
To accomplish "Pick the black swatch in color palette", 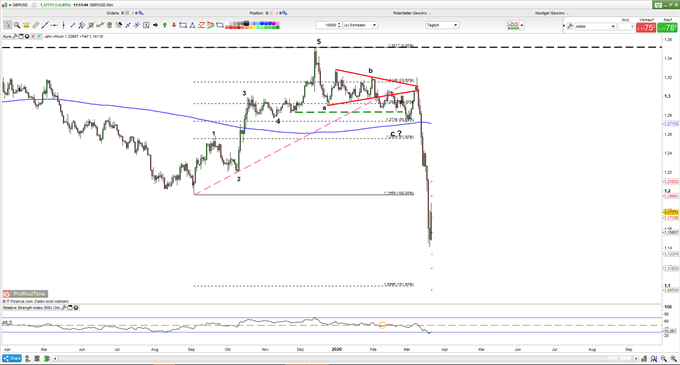I will pyautogui.click(x=246, y=23).
